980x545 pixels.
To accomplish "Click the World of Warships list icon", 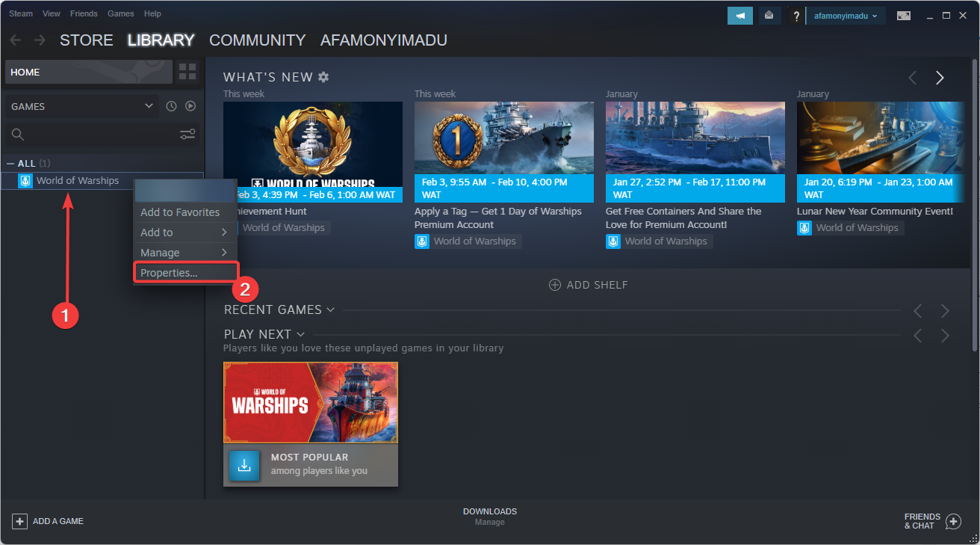I will pyautogui.click(x=25, y=181).
